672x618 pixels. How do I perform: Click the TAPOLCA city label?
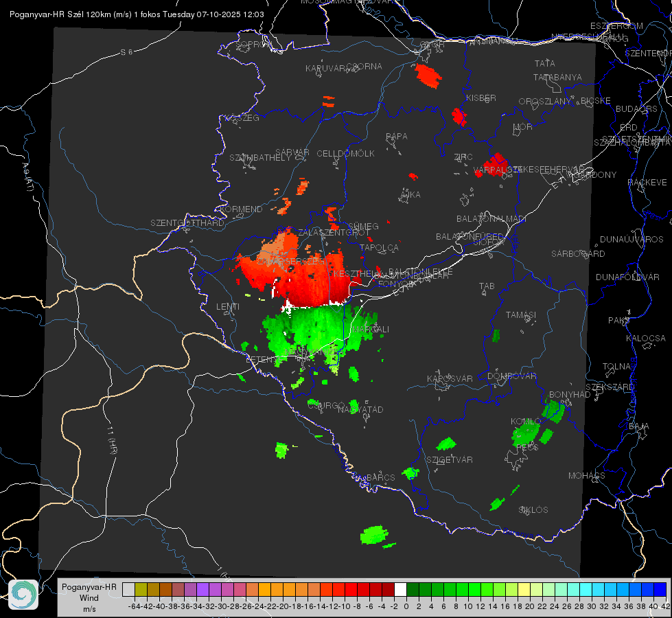pos(380,247)
